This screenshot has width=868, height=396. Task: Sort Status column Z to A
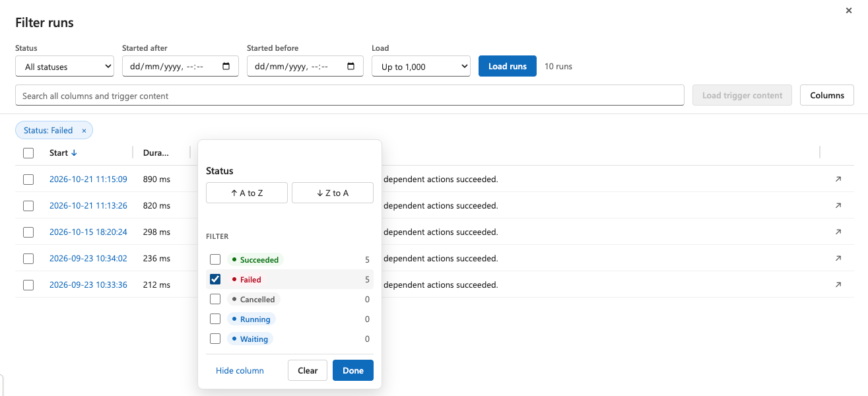coord(333,193)
